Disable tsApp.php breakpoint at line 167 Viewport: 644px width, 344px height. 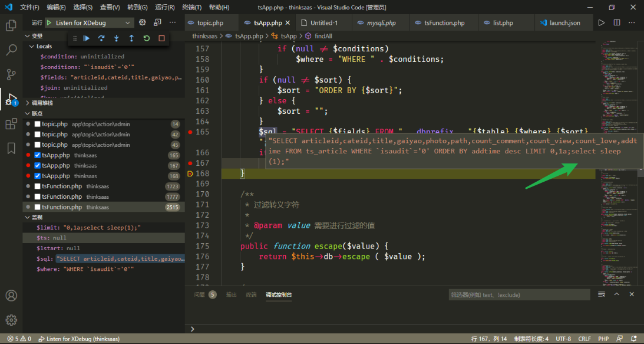pyautogui.click(x=37, y=165)
